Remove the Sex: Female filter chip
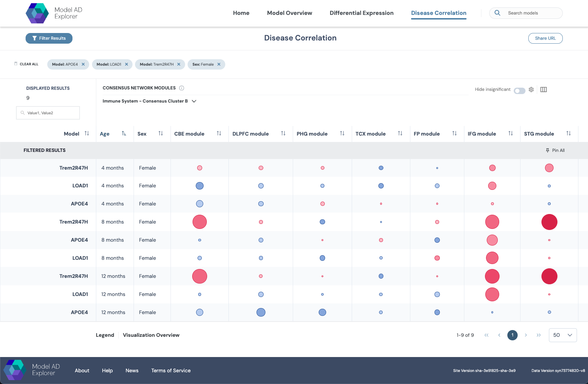Image resolution: width=588 pixels, height=384 pixels. click(219, 64)
